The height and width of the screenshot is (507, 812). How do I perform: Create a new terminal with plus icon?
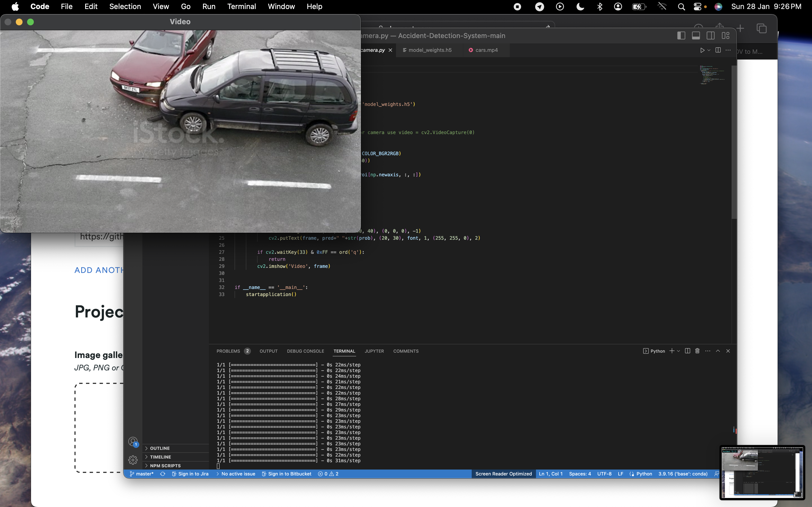(672, 351)
